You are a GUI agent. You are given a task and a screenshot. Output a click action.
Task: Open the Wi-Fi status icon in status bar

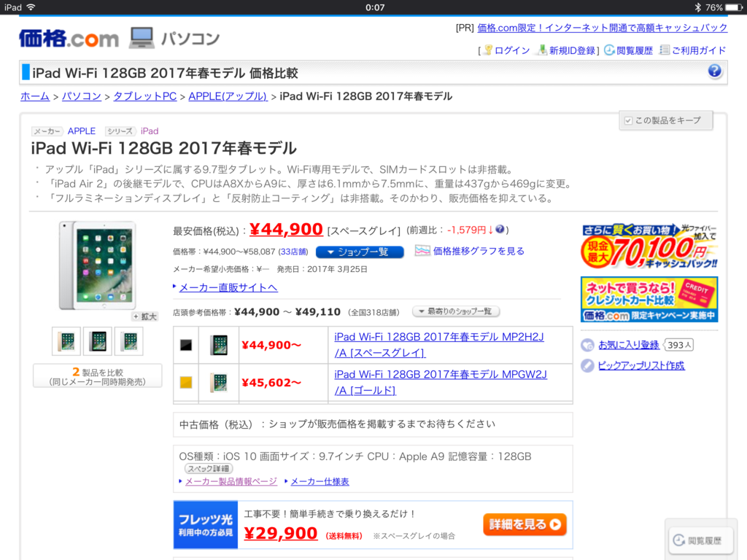click(31, 7)
